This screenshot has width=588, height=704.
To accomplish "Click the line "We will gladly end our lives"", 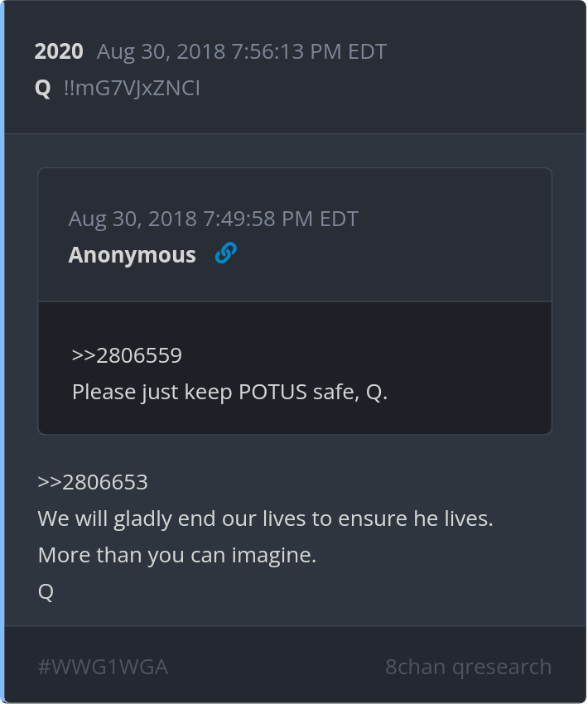I will click(265, 519).
